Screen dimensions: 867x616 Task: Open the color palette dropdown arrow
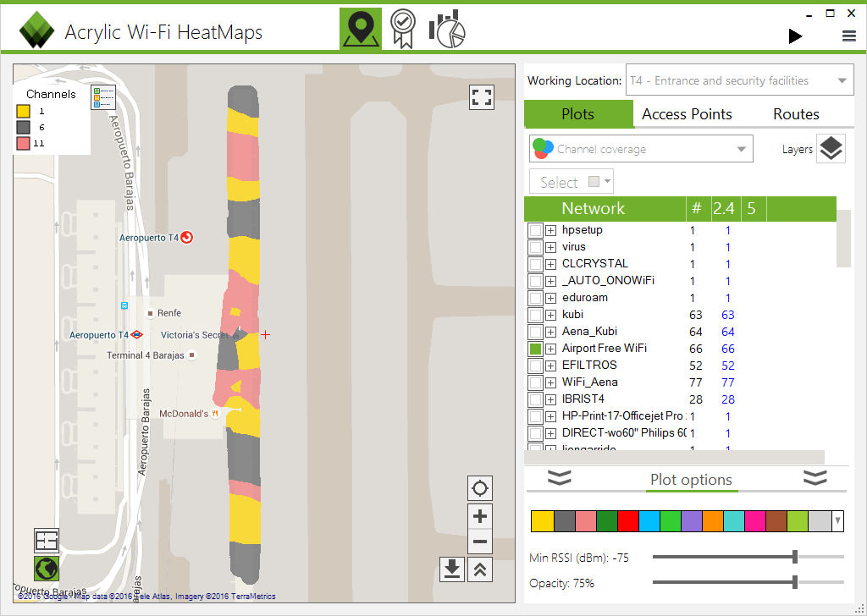tap(837, 521)
